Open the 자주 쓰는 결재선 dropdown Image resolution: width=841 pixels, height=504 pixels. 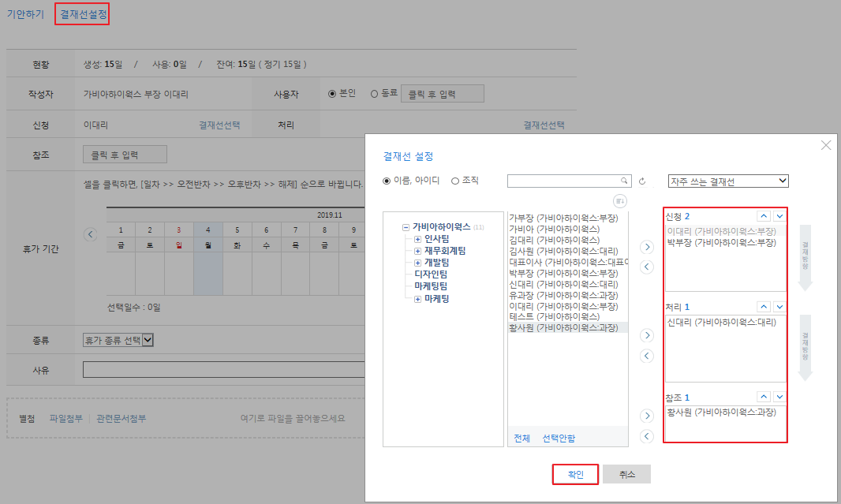(x=727, y=181)
